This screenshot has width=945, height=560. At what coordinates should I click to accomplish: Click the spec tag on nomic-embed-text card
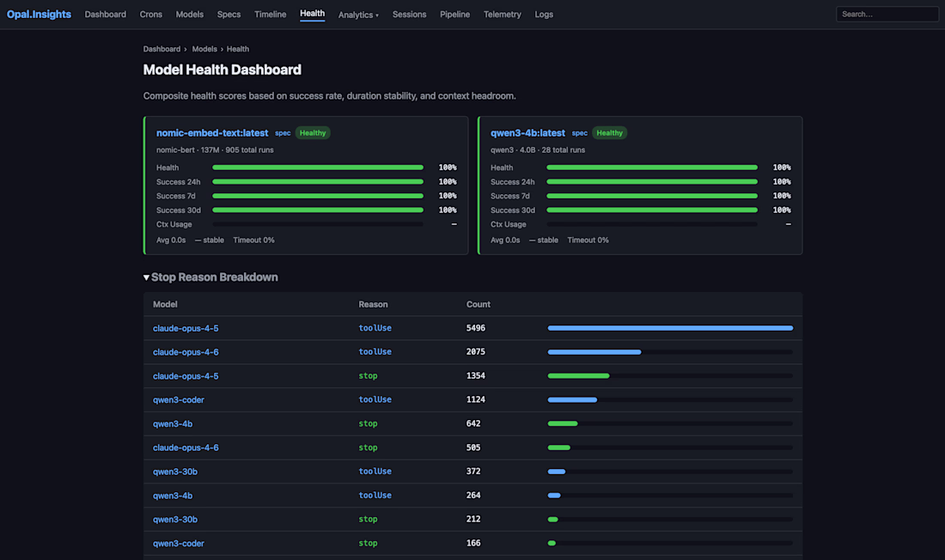(x=283, y=133)
